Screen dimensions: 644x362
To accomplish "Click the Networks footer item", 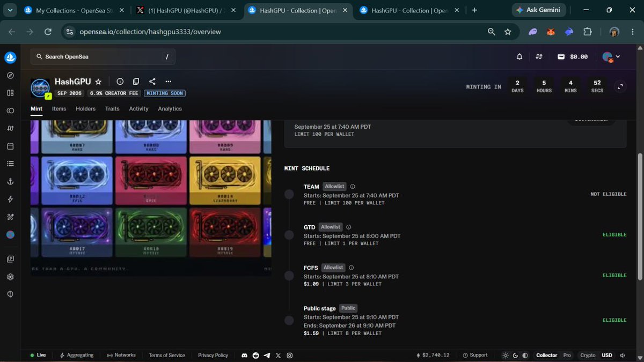I will click(x=121, y=356).
